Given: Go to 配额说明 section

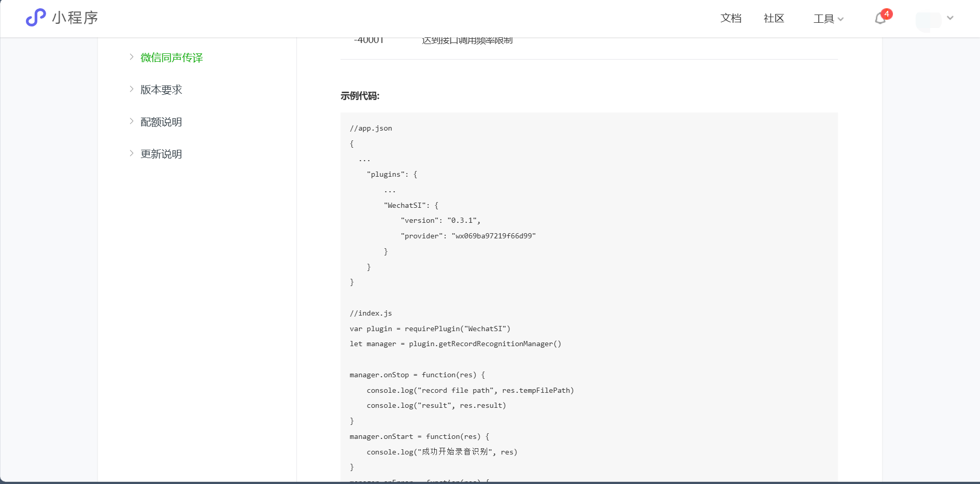Looking at the screenshot, I should click(x=161, y=122).
